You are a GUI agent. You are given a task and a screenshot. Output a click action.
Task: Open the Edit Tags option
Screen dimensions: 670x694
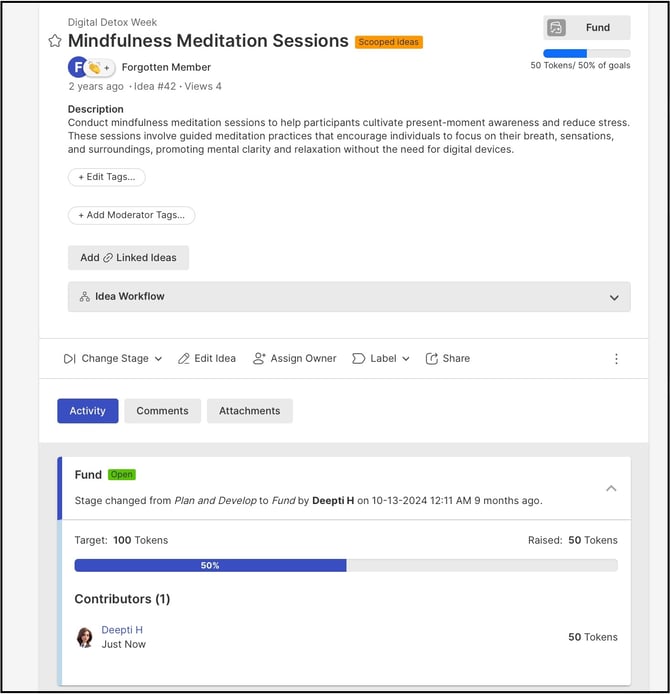tap(107, 177)
